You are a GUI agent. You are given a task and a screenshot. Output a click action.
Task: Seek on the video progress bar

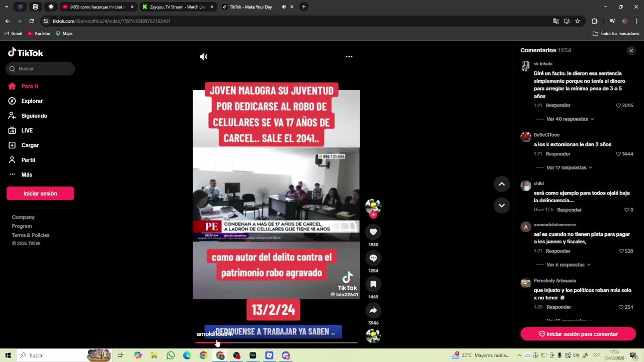click(x=276, y=342)
